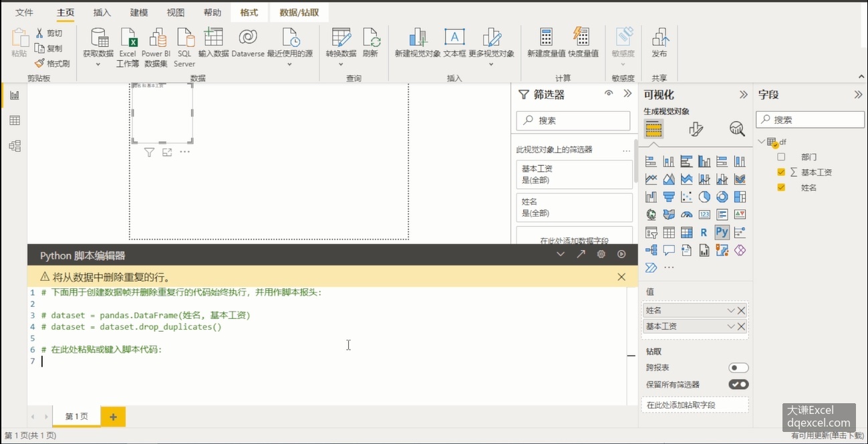
Task: Switch to the 视图 ribbon tab
Action: point(176,13)
